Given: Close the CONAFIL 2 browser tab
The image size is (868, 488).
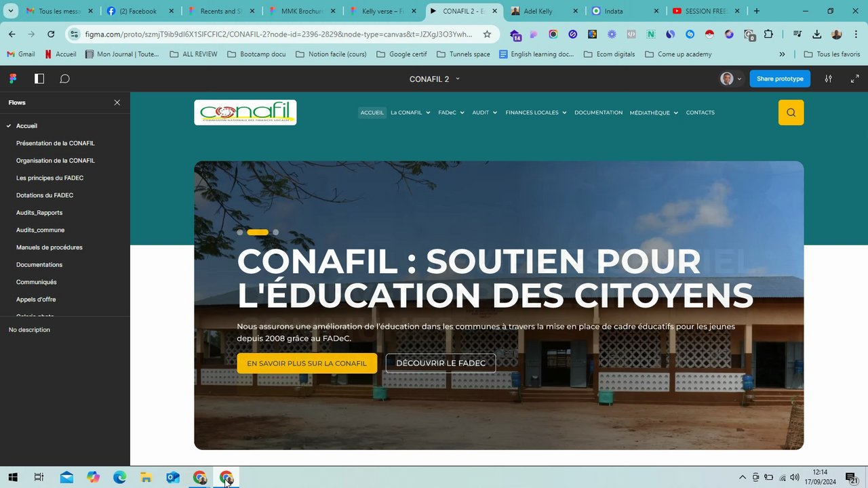Looking at the screenshot, I should 494,11.
